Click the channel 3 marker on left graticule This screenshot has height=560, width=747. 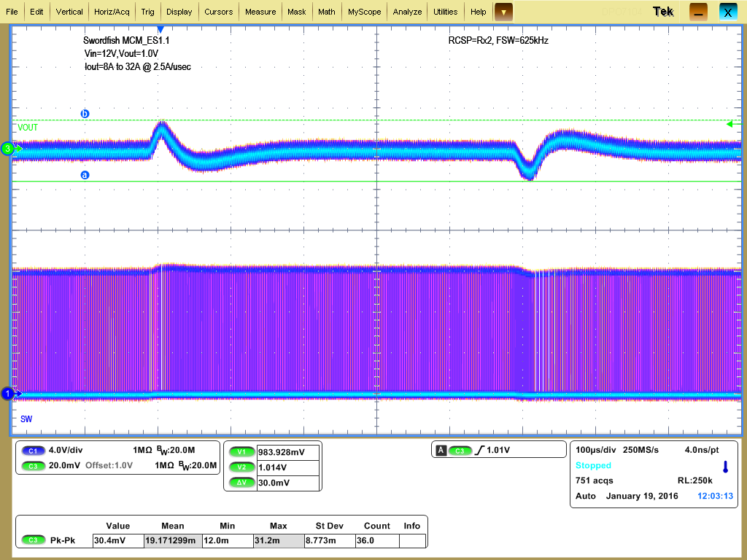pyautogui.click(x=7, y=148)
